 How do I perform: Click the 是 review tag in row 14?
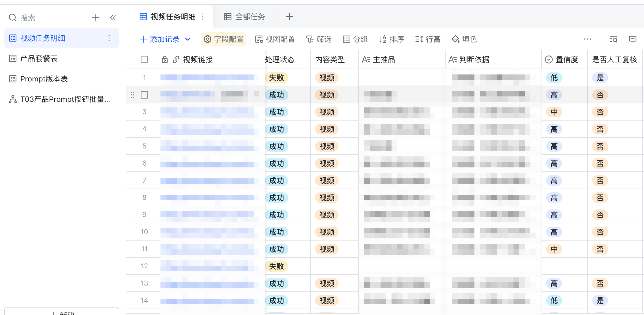[600, 301]
